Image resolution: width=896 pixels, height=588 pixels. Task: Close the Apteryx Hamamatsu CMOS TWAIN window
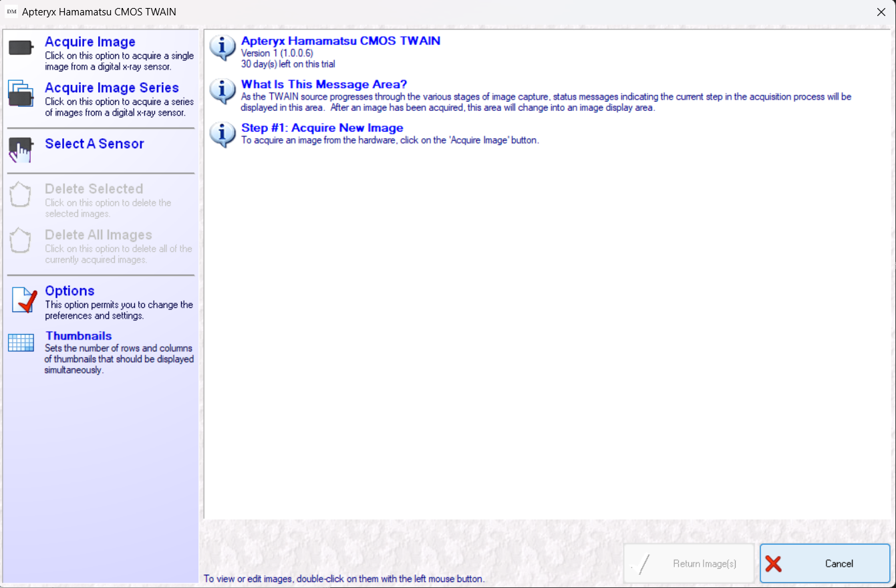coord(880,12)
